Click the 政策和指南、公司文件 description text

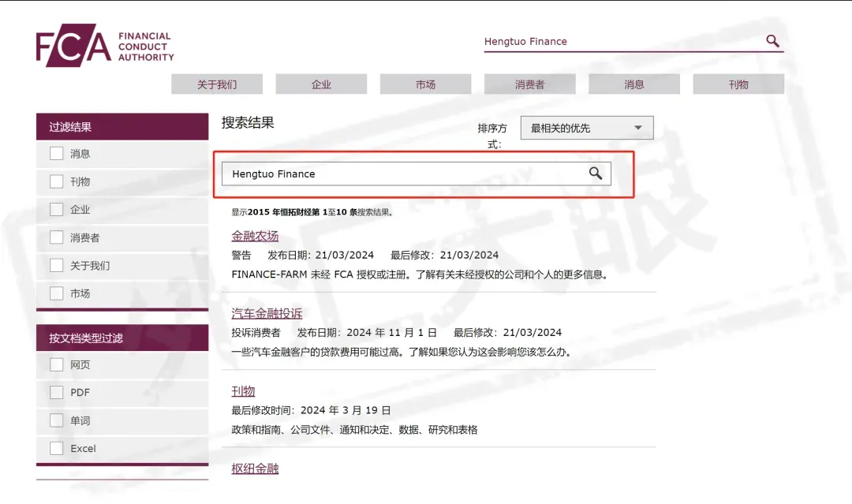click(x=354, y=430)
